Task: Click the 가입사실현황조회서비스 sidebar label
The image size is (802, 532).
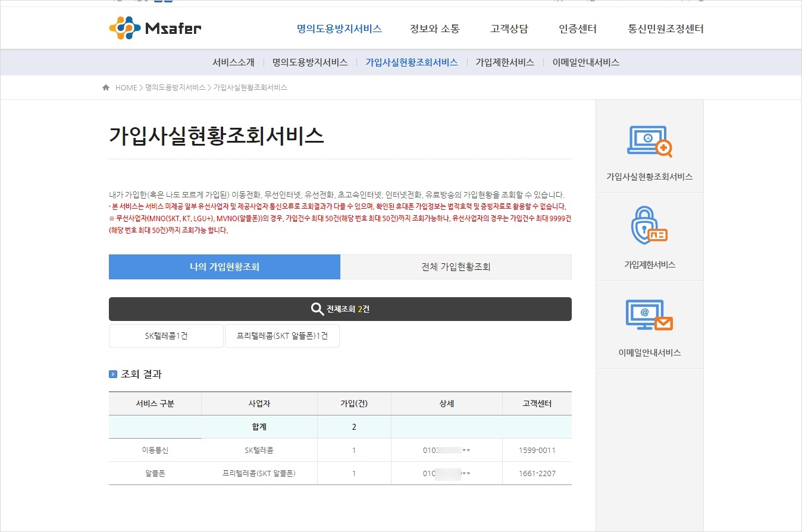Action: coord(650,177)
